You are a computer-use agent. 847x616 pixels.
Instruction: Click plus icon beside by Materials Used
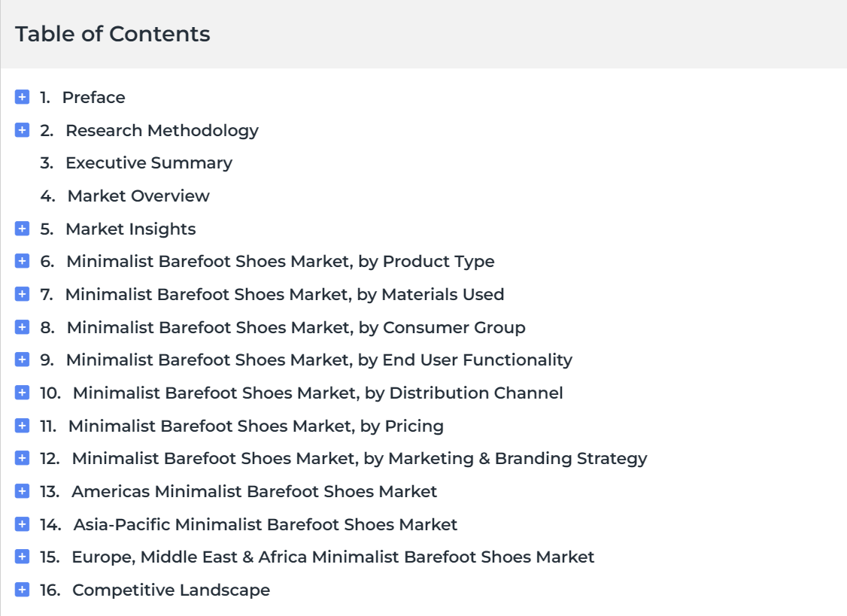[22, 294]
